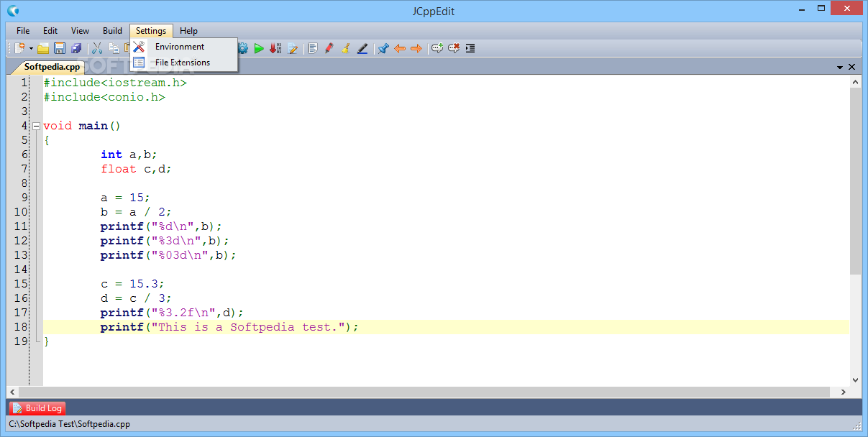This screenshot has height=437, width=868.
Task: Click the "void main()" line
Action: [82, 126]
